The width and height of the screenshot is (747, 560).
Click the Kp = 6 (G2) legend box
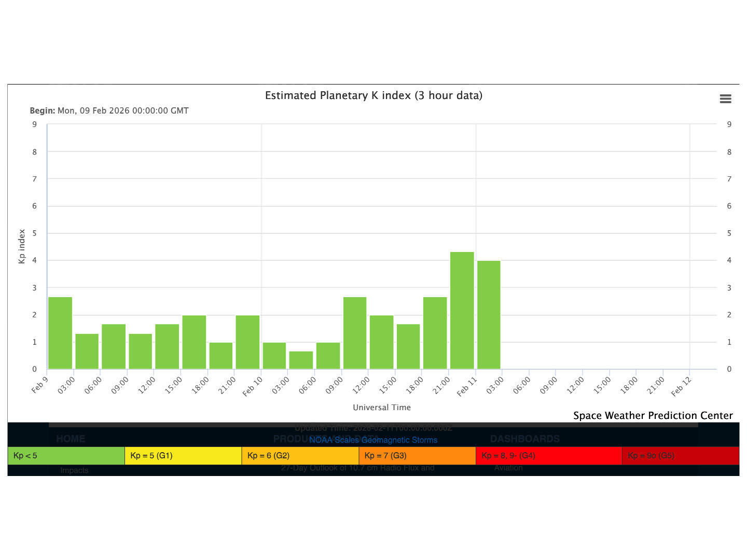pyautogui.click(x=300, y=456)
